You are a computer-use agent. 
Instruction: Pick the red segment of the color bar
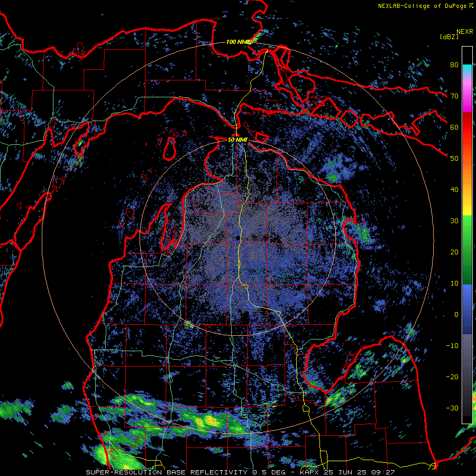point(467,127)
